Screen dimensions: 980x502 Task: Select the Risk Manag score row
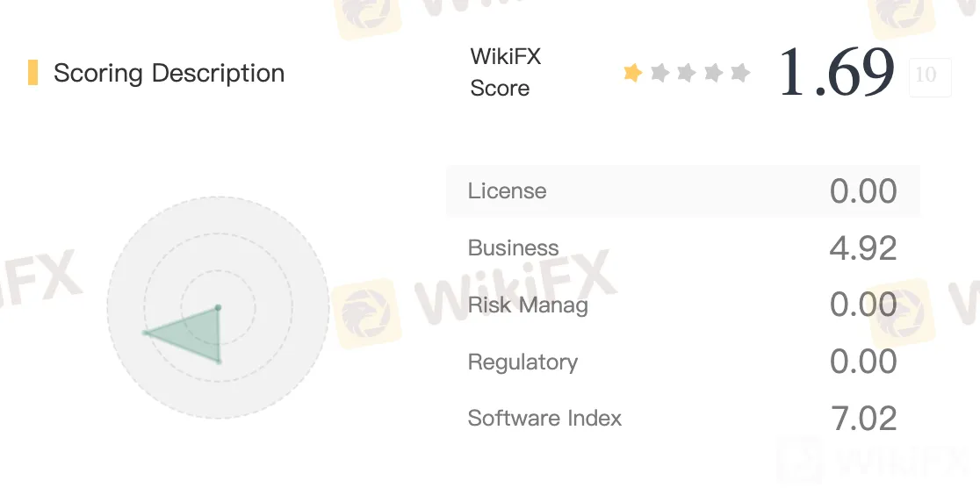pyautogui.click(x=682, y=305)
